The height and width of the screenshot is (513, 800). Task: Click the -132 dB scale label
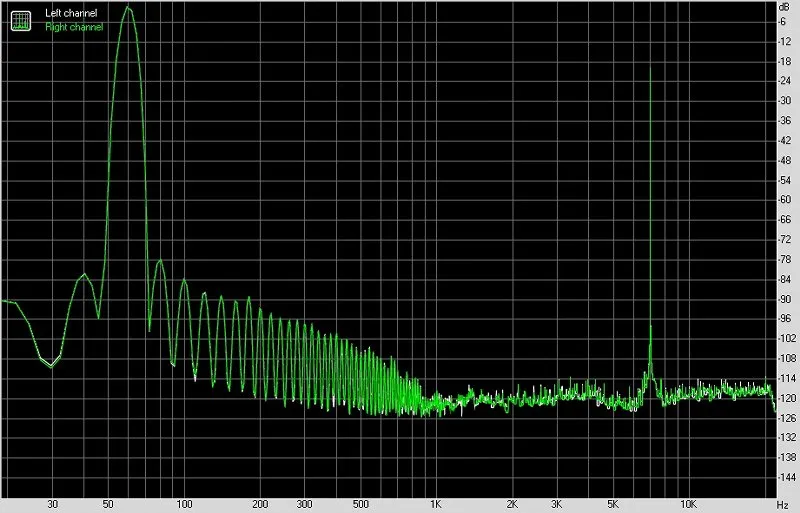pyautogui.click(x=787, y=437)
